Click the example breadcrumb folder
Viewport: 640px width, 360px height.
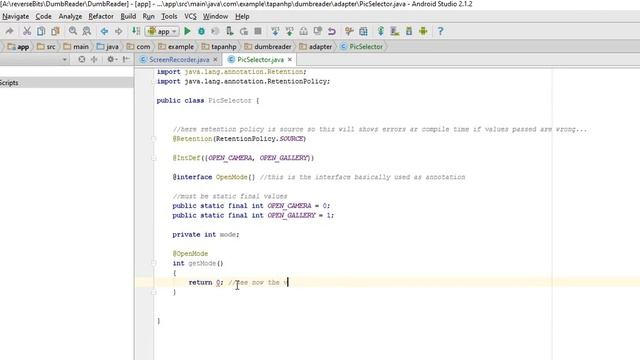176,47
